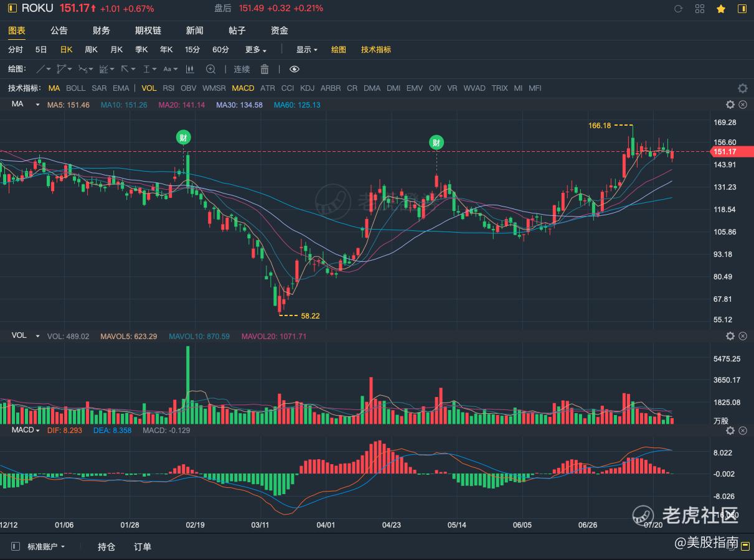Screen dimensions: 754x560
Task: Toggle the MA indicator
Action: click(54, 88)
